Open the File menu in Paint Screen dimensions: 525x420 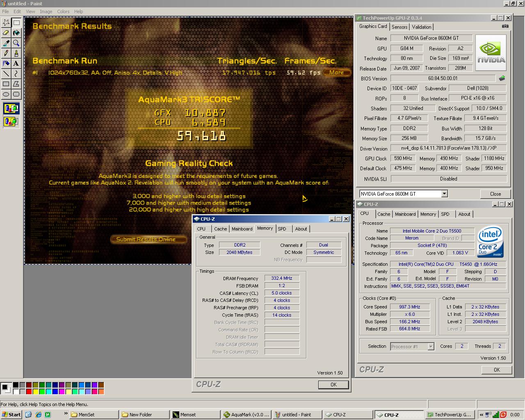(x=5, y=11)
